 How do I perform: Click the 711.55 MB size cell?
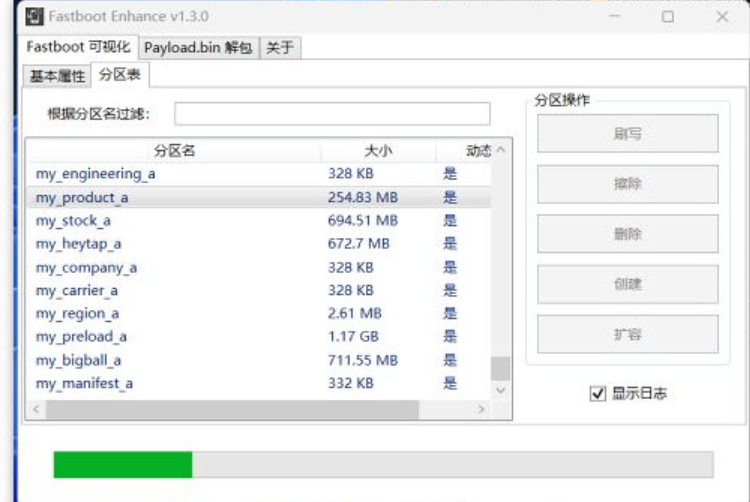[363, 360]
